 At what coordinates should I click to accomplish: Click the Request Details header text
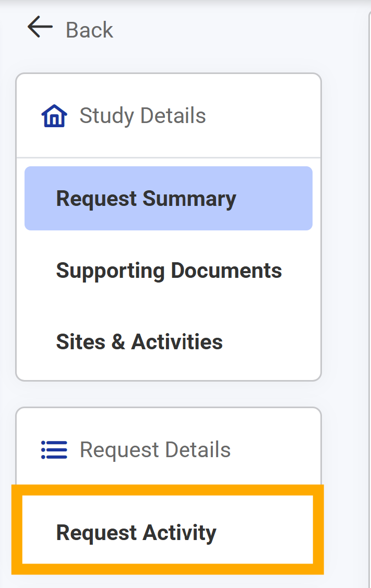click(155, 450)
